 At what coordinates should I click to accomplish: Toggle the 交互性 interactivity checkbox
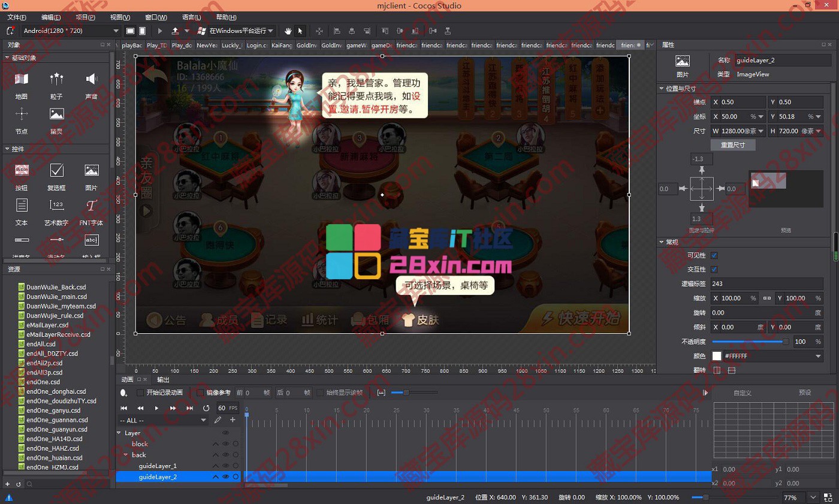[x=714, y=270]
